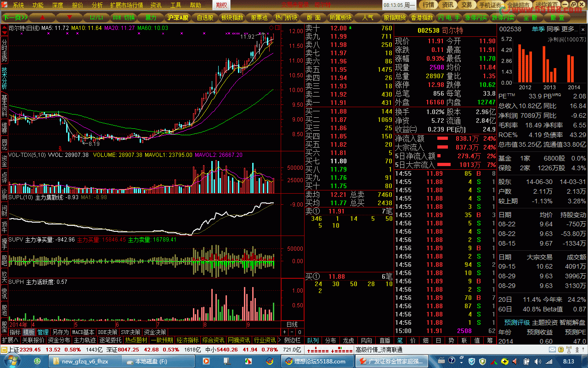Open the 智能解盘 tab
This screenshot has height=368, width=588.
(572, 322)
